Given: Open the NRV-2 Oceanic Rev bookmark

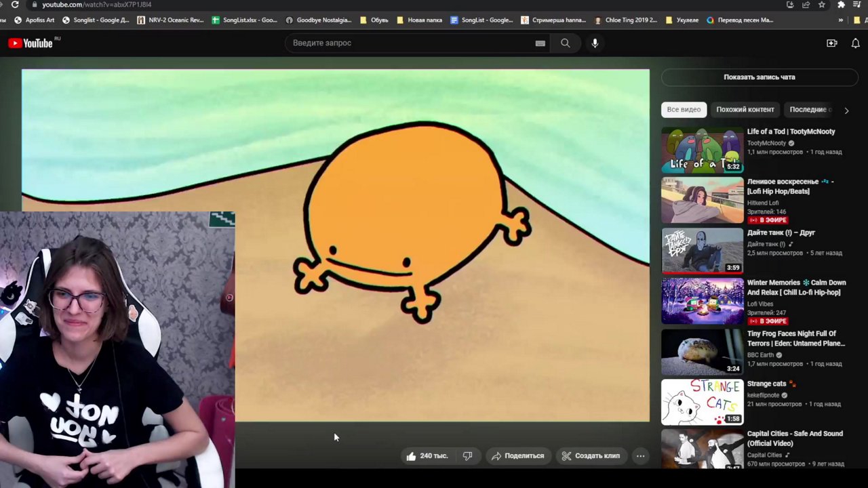Looking at the screenshot, I should tap(170, 20).
